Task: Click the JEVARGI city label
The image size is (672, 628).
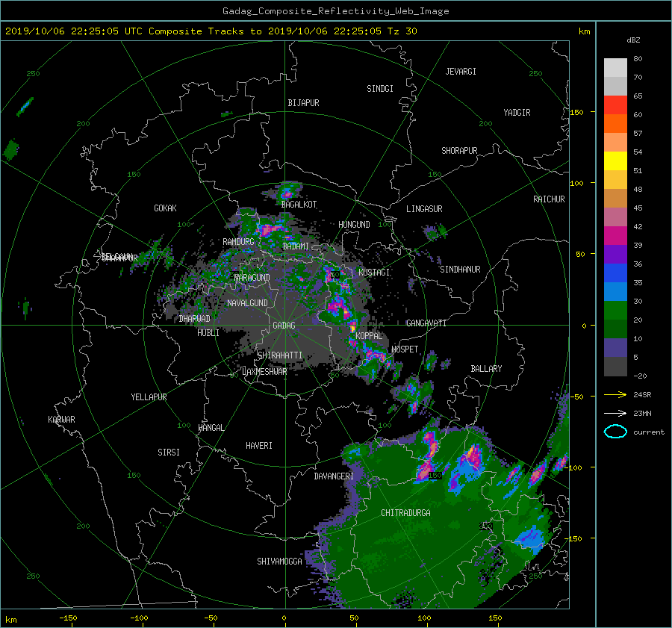Action: (x=461, y=72)
